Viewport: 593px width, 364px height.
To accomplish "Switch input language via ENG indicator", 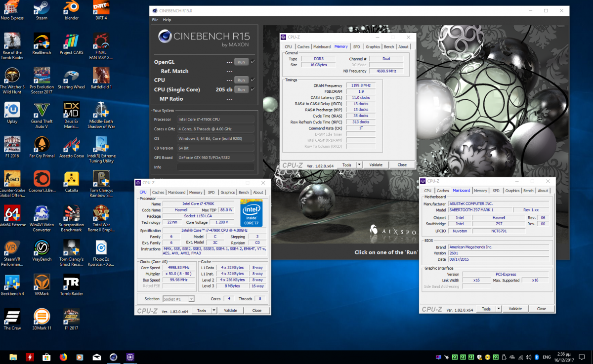I will pos(547,357).
